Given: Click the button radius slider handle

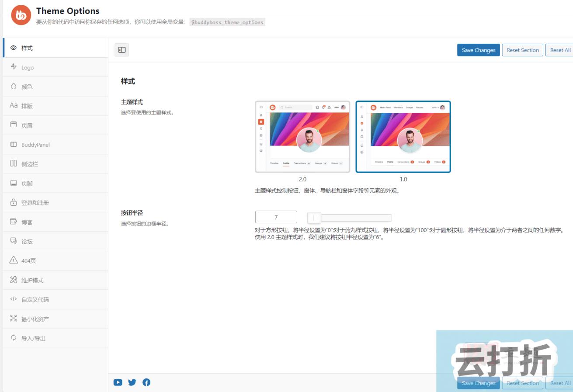Looking at the screenshot, I should [314, 217].
